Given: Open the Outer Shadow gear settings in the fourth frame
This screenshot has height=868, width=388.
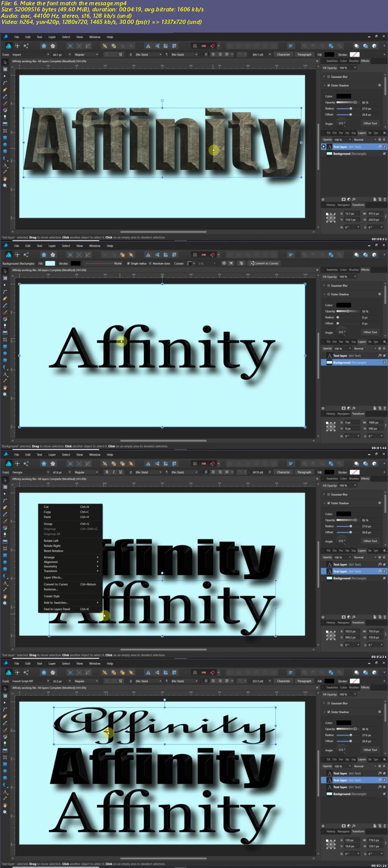Looking at the screenshot, I should click(380, 711).
